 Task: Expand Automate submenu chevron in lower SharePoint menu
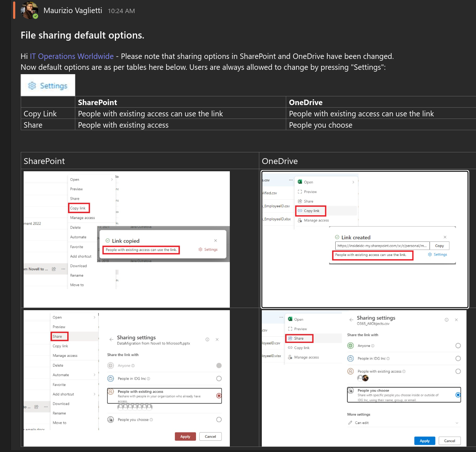pyautogui.click(x=95, y=375)
